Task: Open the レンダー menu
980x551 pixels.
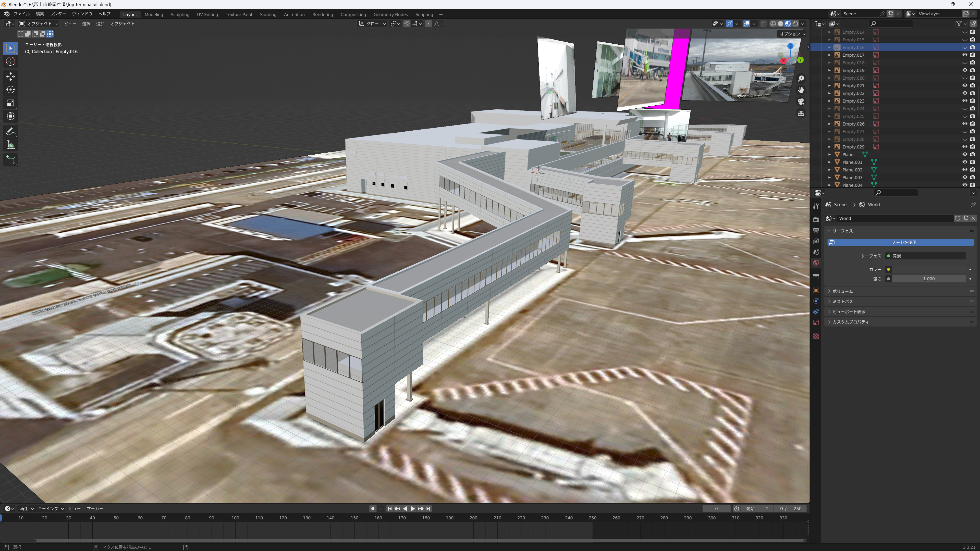Action: 58,14
